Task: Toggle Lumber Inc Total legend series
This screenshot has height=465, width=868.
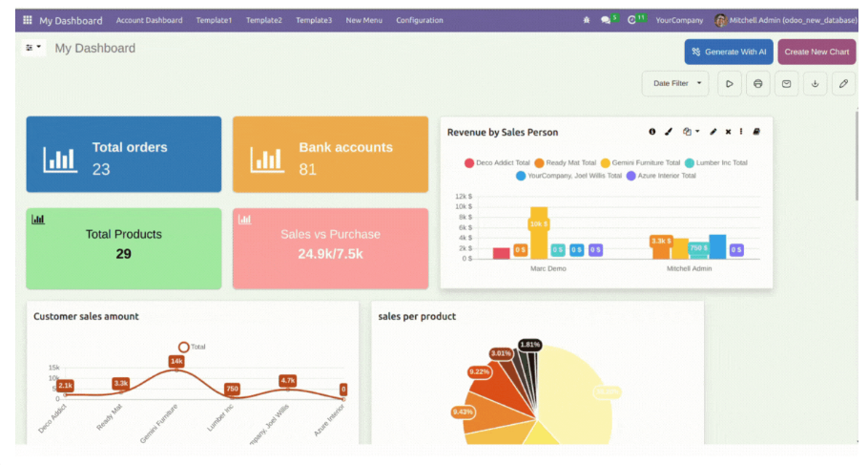Action: coord(716,163)
